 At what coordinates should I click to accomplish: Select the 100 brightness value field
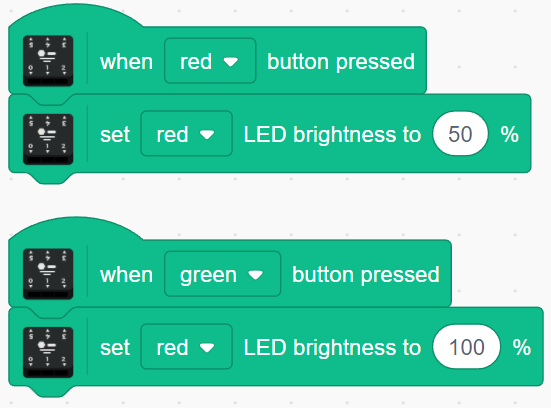pyautogui.click(x=467, y=347)
